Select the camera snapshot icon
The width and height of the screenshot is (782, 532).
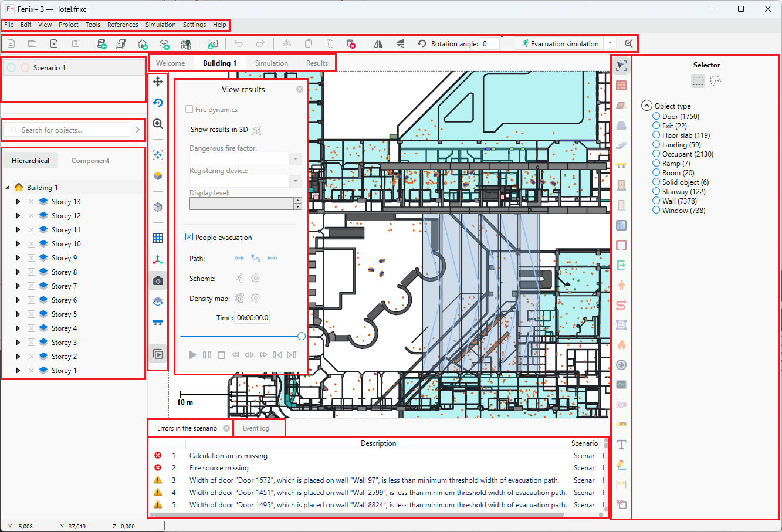click(158, 282)
